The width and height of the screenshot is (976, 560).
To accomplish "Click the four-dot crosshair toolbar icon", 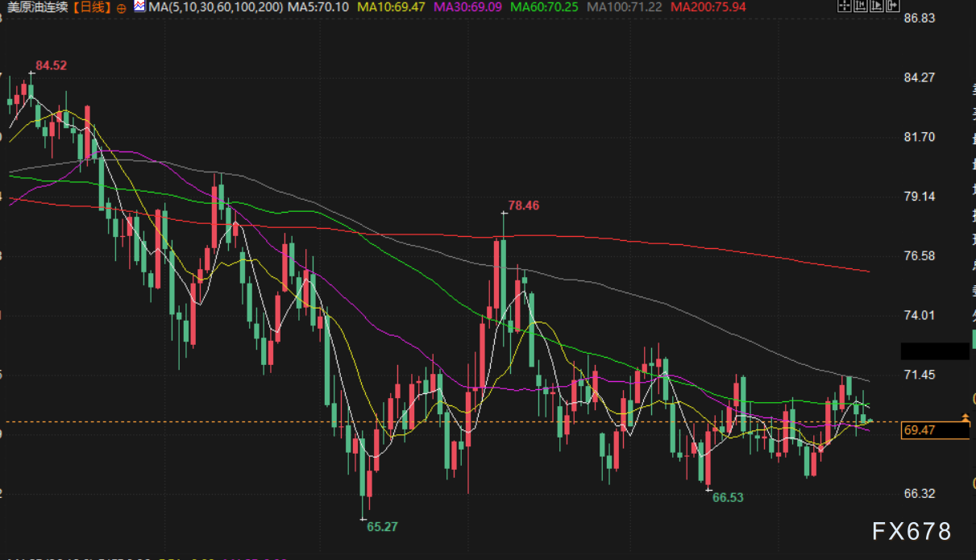I will 845,6.
